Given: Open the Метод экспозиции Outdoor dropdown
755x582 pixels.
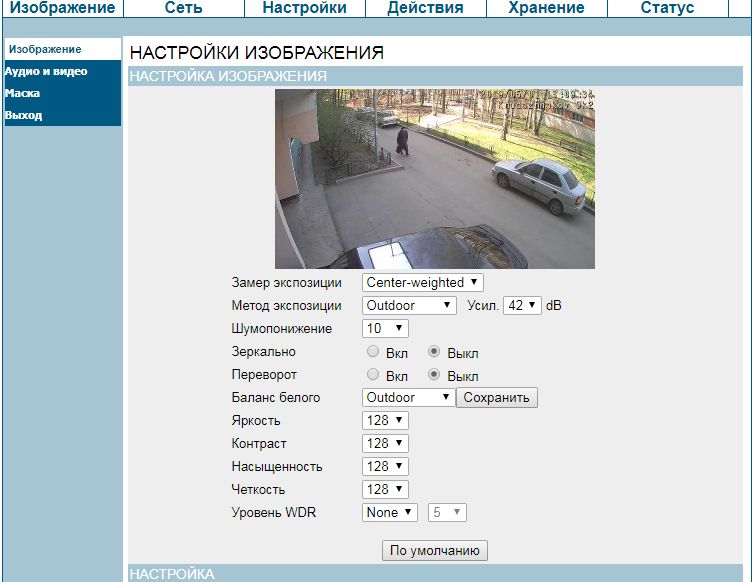Looking at the screenshot, I should tap(409, 306).
